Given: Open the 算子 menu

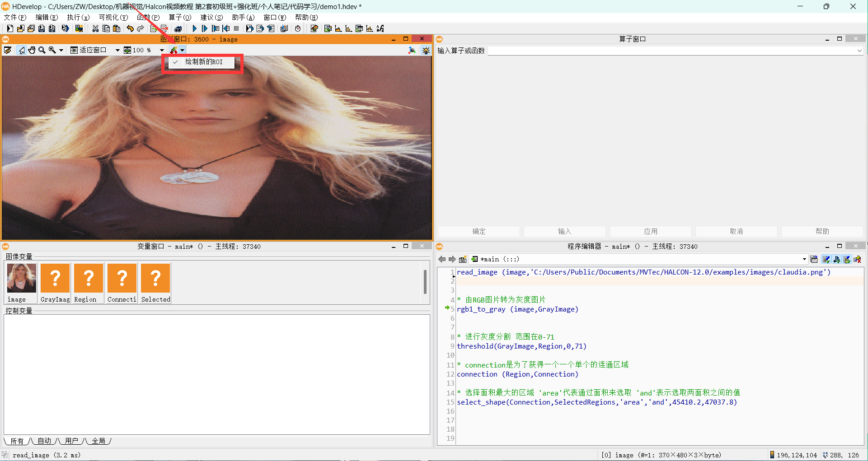Looking at the screenshot, I should [179, 17].
